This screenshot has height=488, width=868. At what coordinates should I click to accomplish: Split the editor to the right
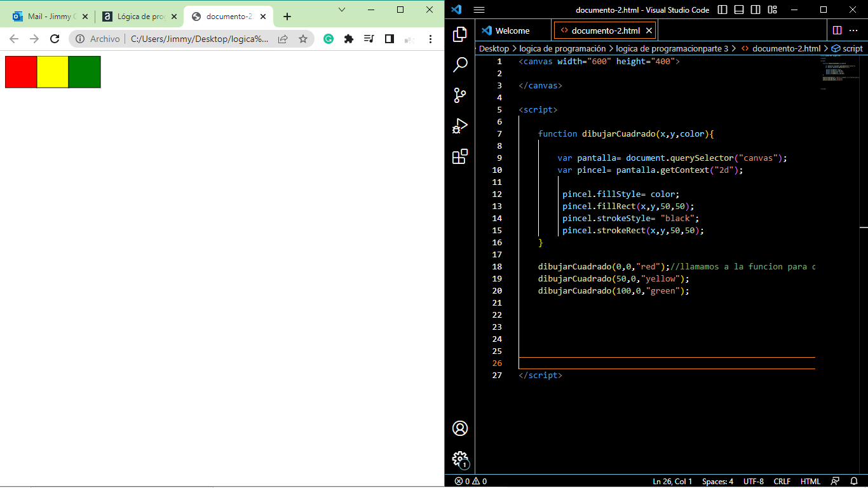pos(837,30)
